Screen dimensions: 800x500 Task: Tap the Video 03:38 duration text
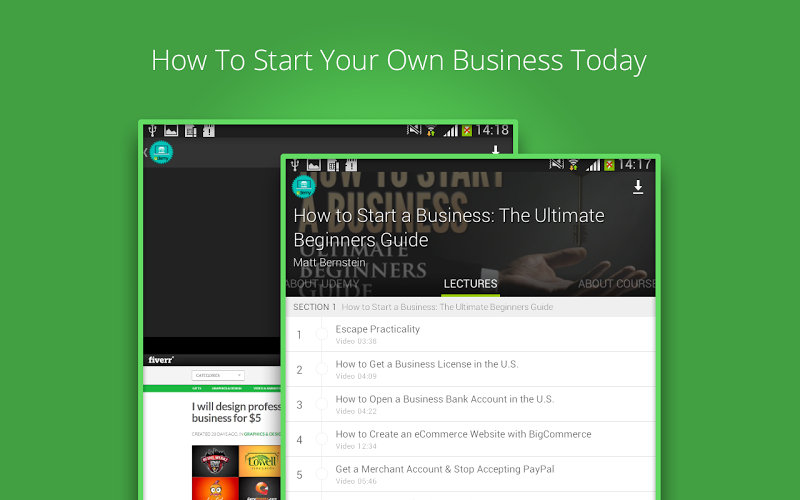[356, 341]
